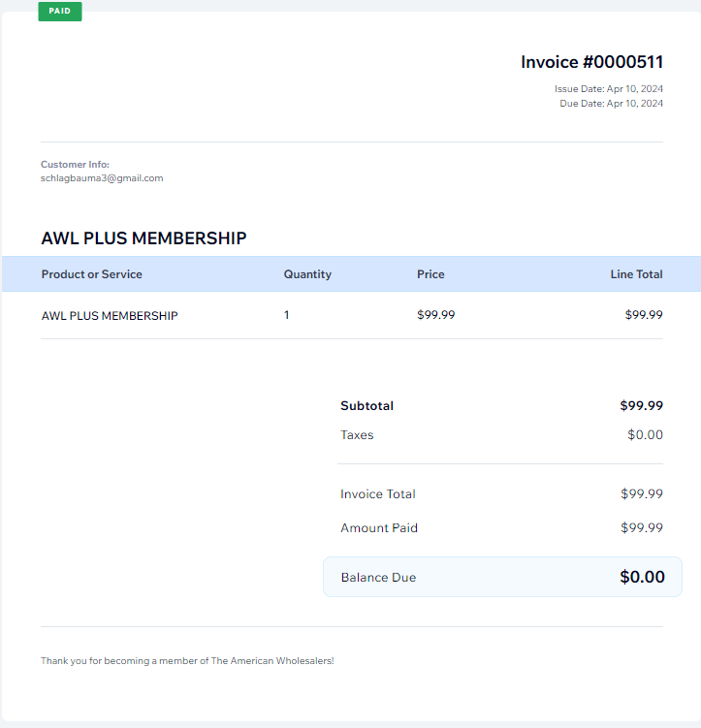Click the Product or Service column header
Viewport: 701px width, 728px height.
coord(91,274)
